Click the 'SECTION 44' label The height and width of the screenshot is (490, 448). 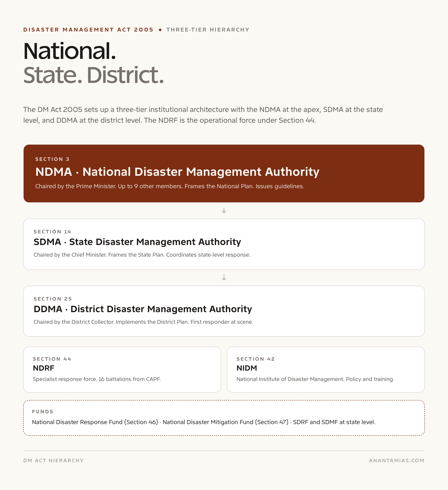[x=52, y=359]
